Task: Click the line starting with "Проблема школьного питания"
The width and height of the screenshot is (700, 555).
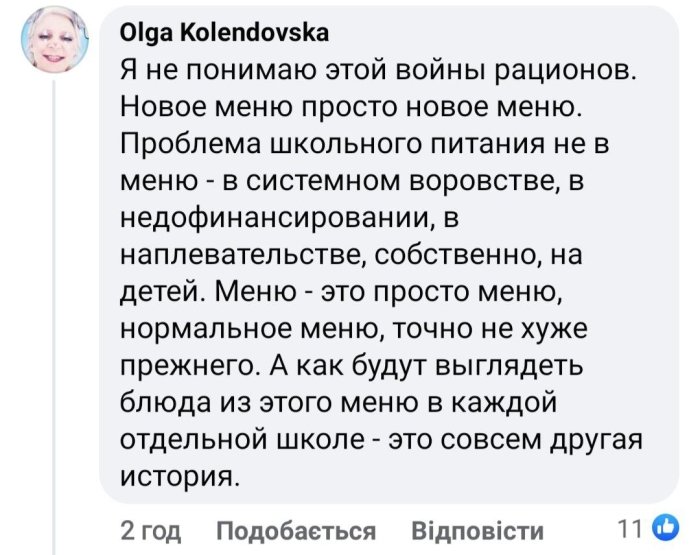Action: point(364,141)
